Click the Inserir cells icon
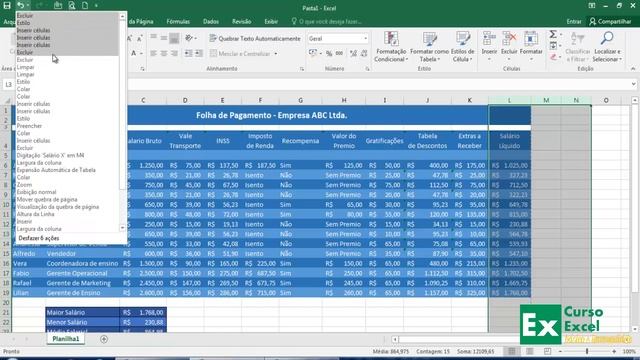Screen dimensions: 640x360 click(489, 39)
